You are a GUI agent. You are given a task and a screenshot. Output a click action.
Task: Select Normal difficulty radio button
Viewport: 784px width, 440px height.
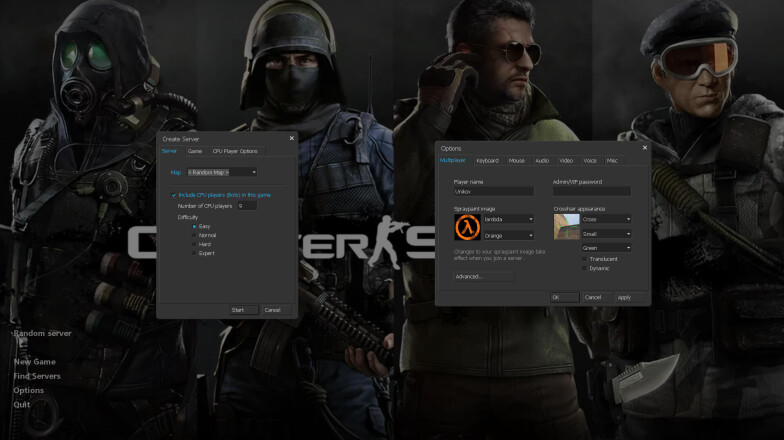click(x=194, y=236)
